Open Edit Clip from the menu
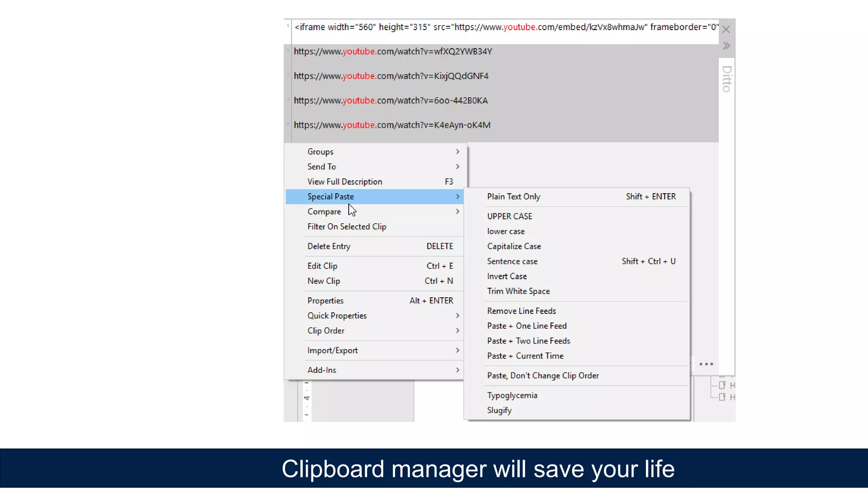Viewport: 868px width, 488px height. (x=322, y=266)
